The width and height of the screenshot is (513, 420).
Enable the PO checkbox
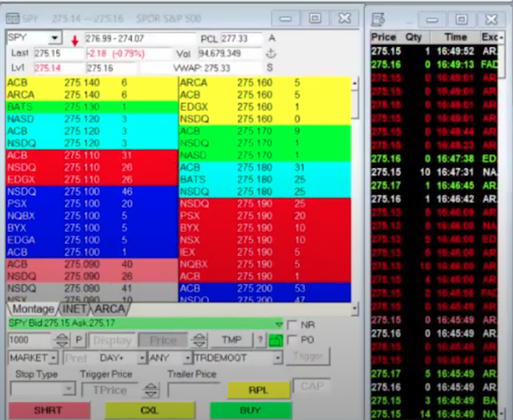(292, 340)
